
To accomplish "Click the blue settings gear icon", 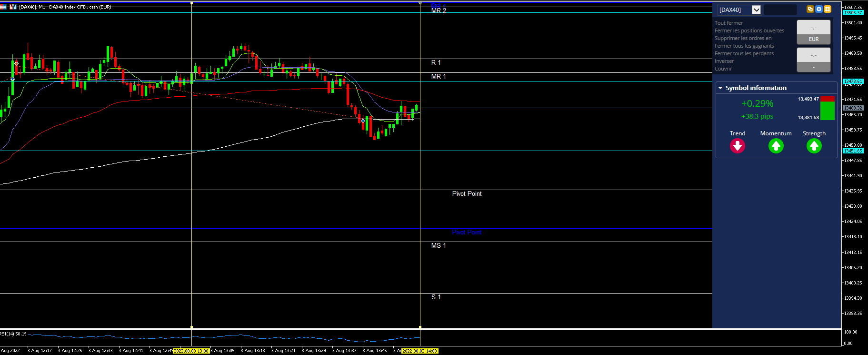I will pyautogui.click(x=819, y=9).
